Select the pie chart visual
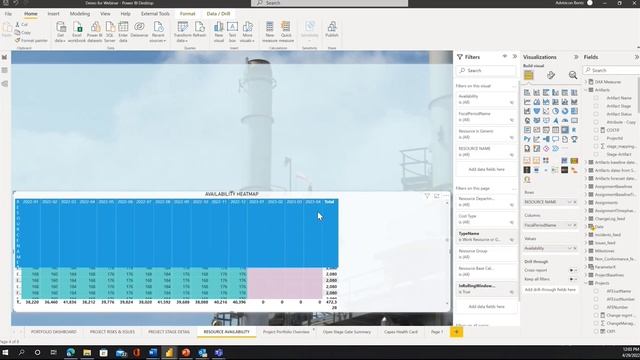This screenshot has width=640, height=360. click(x=556, y=111)
